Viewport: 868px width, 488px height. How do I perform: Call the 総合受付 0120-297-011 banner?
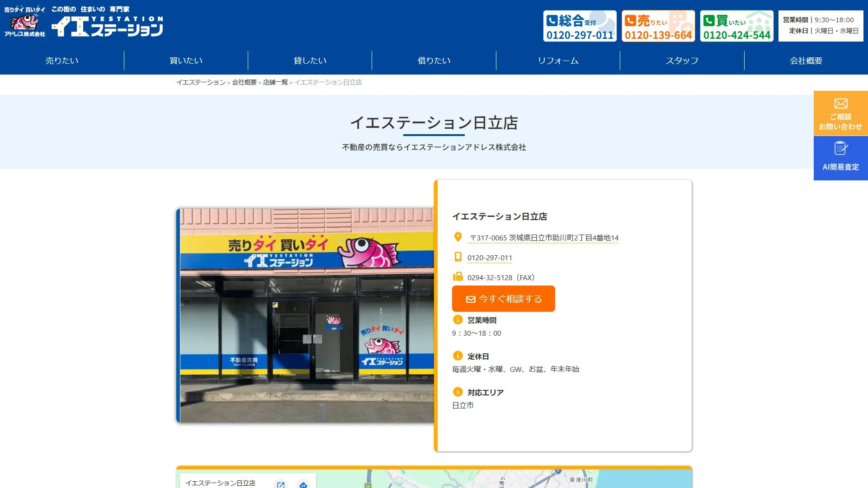click(x=580, y=26)
